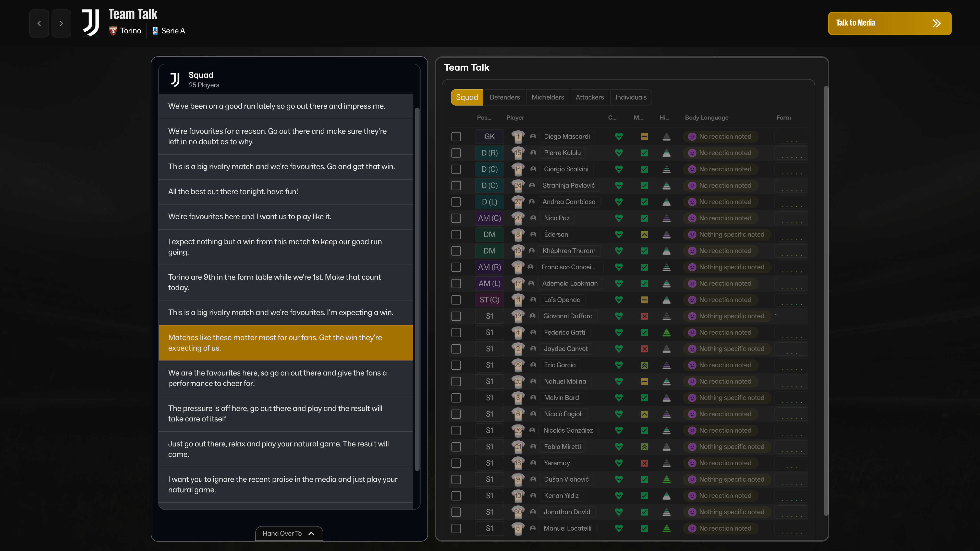Click the back navigation arrow

coord(39,23)
